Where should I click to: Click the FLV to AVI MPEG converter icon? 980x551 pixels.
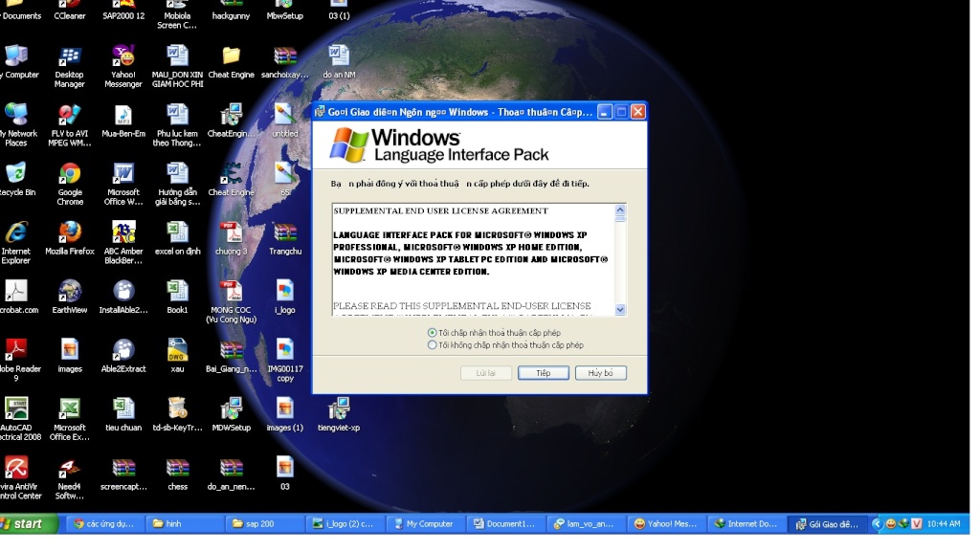(x=70, y=125)
